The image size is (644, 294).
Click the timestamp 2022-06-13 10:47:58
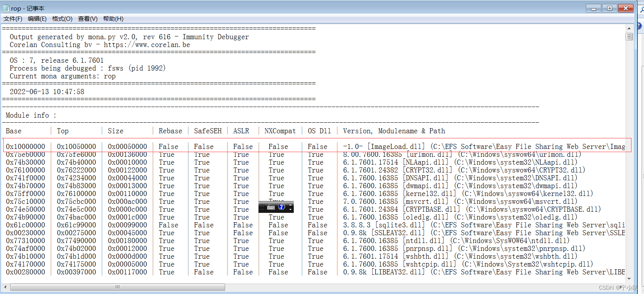click(x=47, y=92)
